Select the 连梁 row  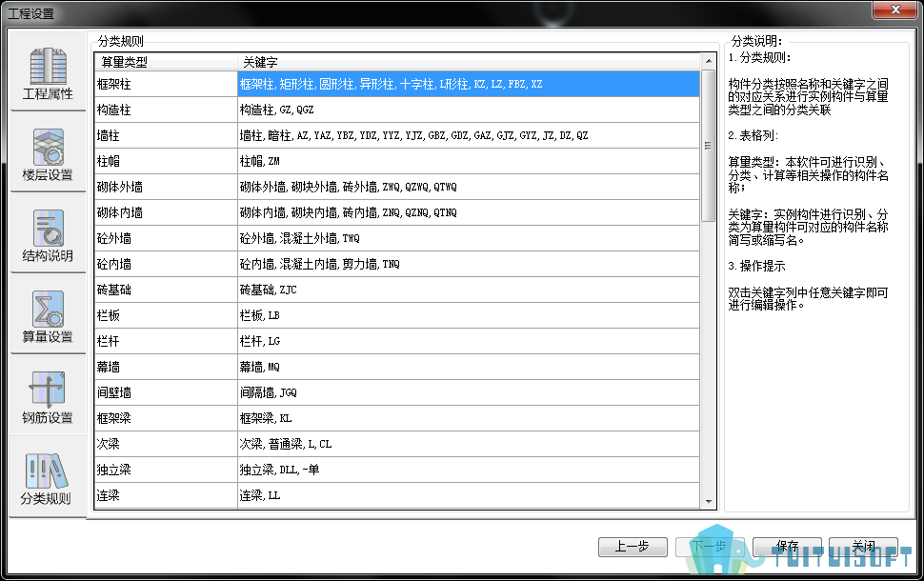165,495
